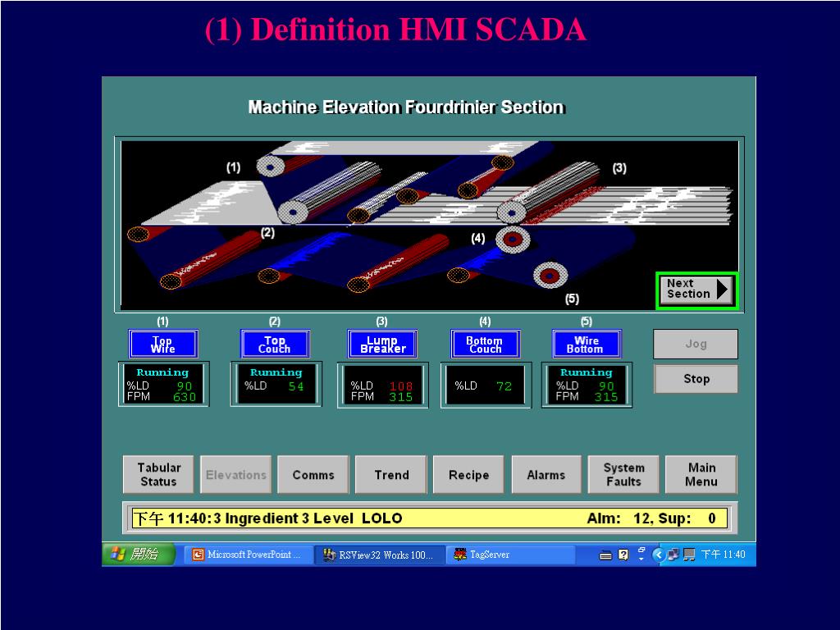Image resolution: width=840 pixels, height=630 pixels.
Task: Switch to Microsoft PowerPoint taskbar item
Action: (248, 555)
